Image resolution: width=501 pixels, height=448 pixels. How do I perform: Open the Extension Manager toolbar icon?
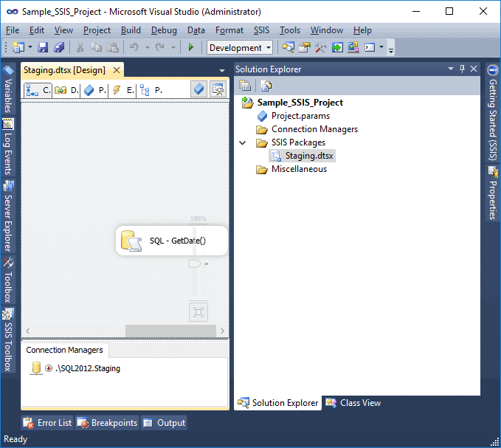pyautogui.click(x=353, y=48)
